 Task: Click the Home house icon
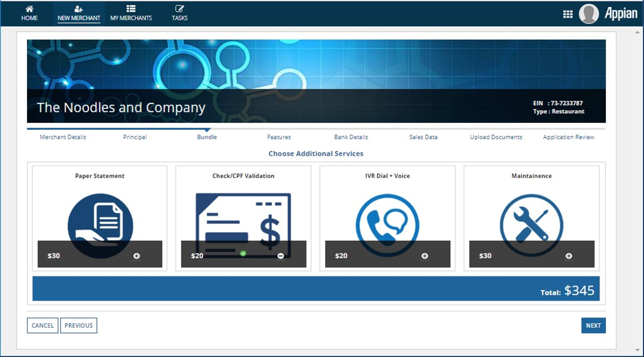29,9
